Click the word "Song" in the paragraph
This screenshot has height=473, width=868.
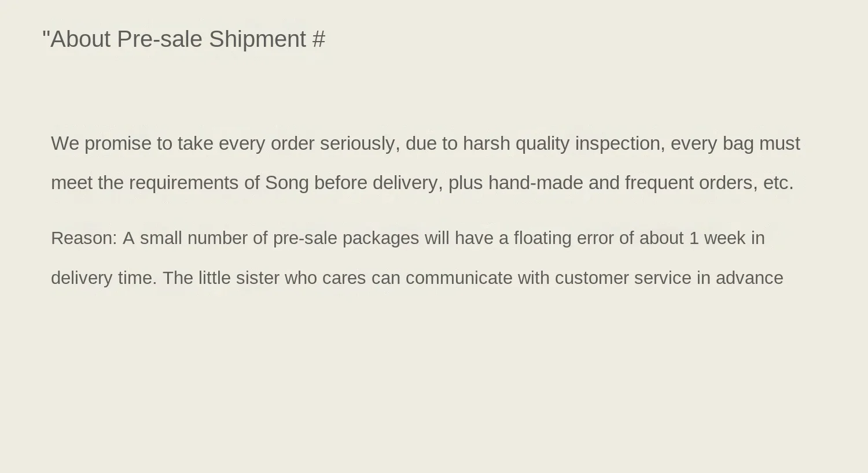[286, 183]
